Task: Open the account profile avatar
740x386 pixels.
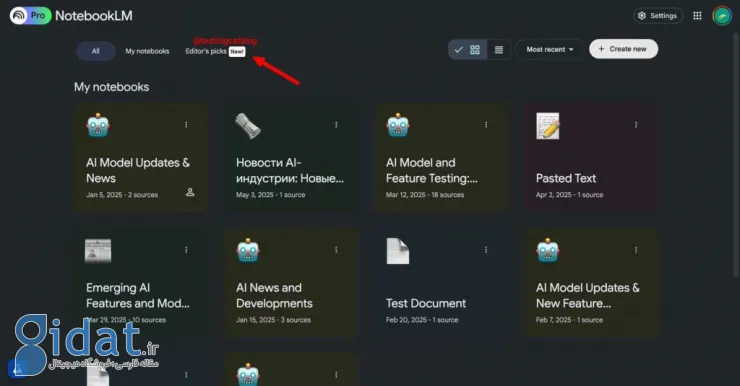Action: click(x=722, y=16)
